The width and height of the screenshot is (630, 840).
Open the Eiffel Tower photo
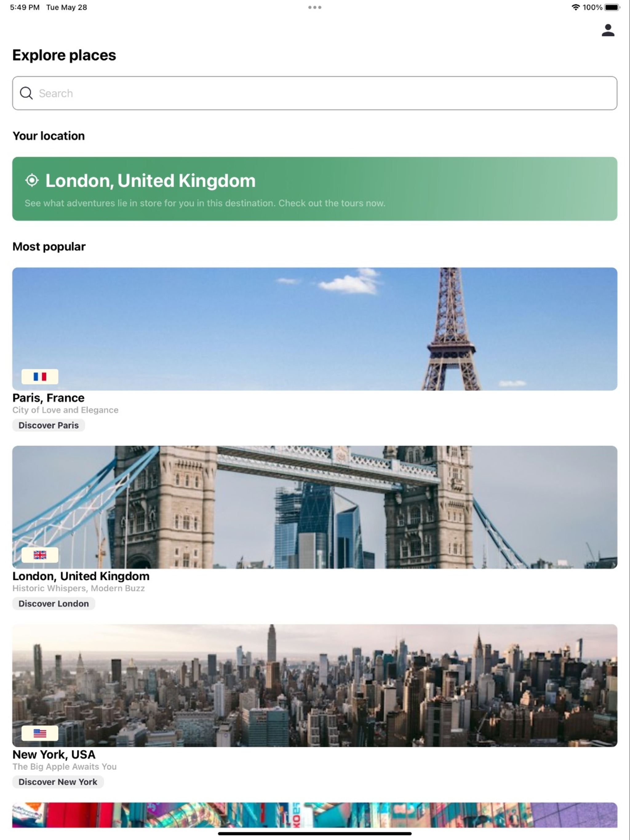315,329
